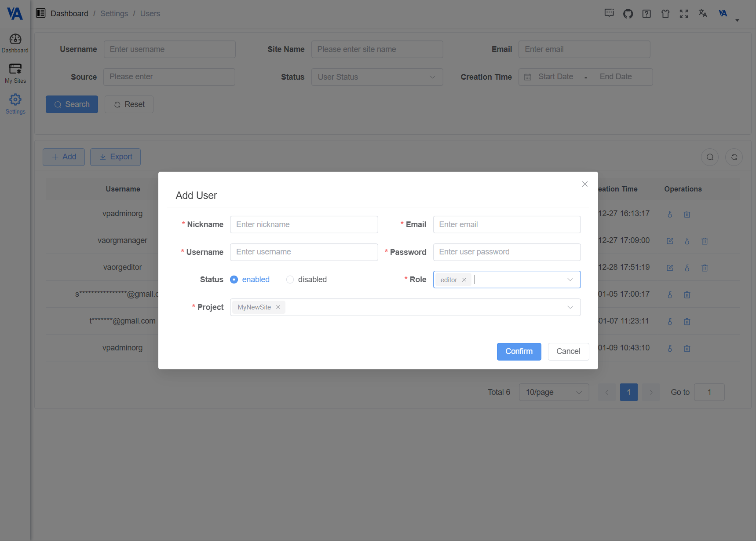
Task: Click the Nickname input field
Action: (304, 224)
